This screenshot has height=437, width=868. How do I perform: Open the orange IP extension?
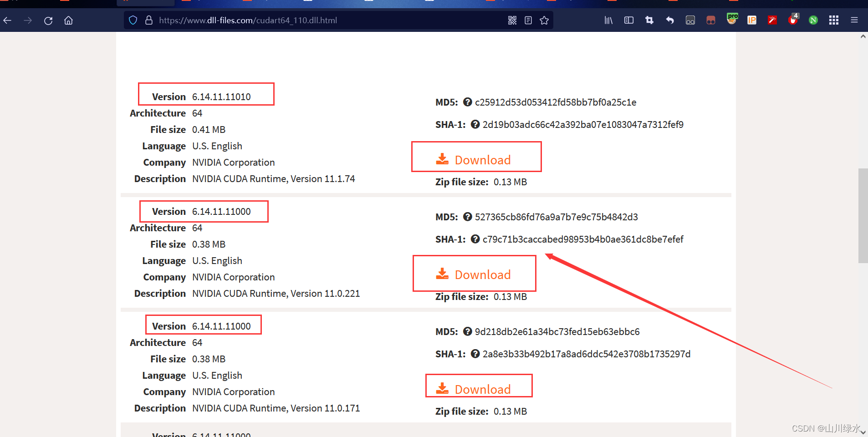[752, 20]
